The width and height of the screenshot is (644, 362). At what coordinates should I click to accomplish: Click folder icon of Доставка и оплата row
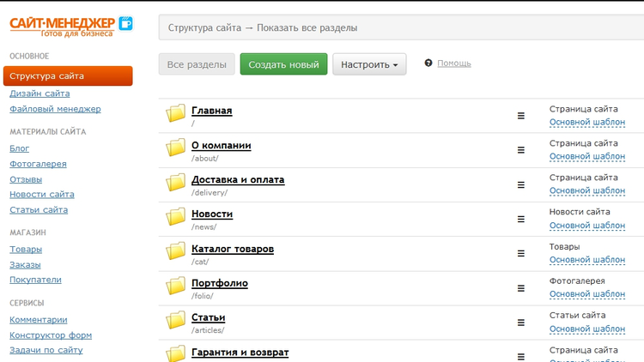(176, 182)
